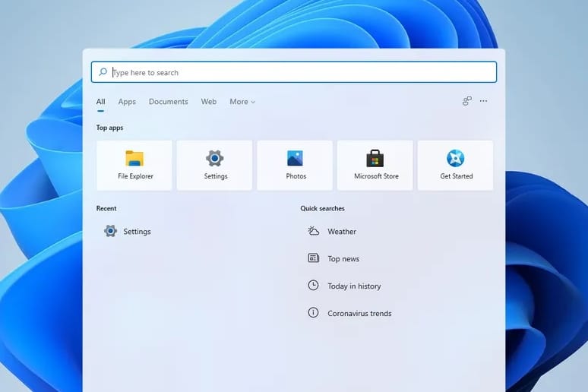
Task: Run the Today in history quick search
Action: pos(354,286)
